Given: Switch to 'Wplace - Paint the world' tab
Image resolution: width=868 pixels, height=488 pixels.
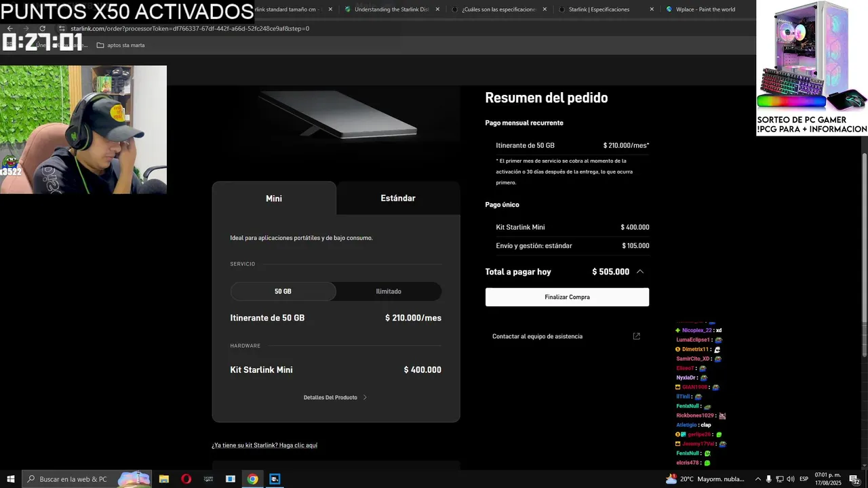Looking at the screenshot, I should (x=705, y=9).
